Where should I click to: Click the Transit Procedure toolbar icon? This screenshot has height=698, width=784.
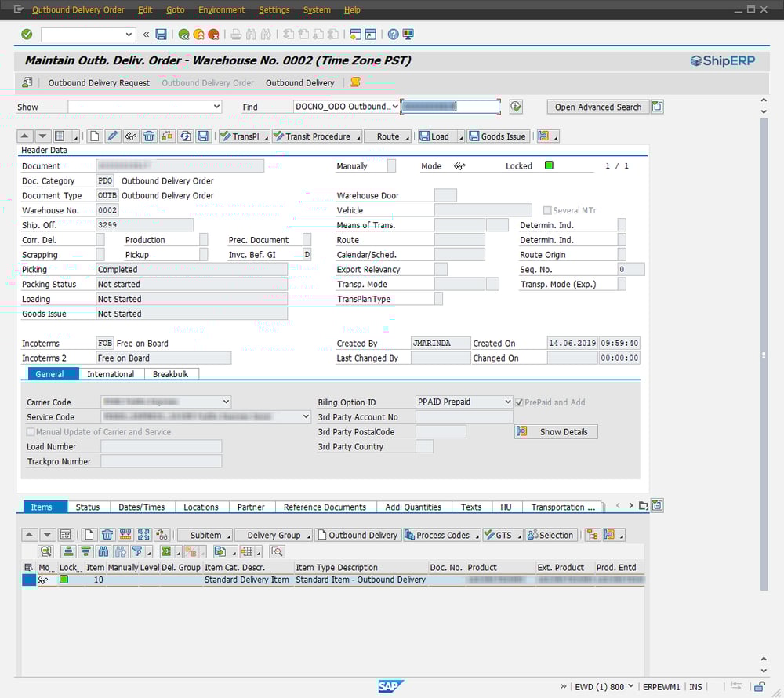pyautogui.click(x=314, y=136)
